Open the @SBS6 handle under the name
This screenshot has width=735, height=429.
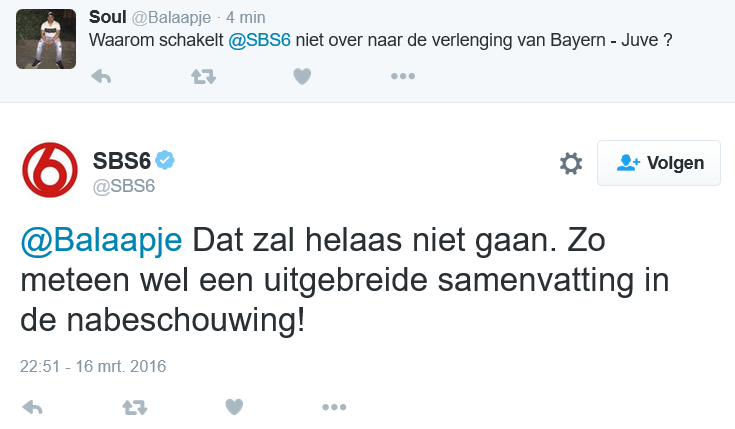124,187
